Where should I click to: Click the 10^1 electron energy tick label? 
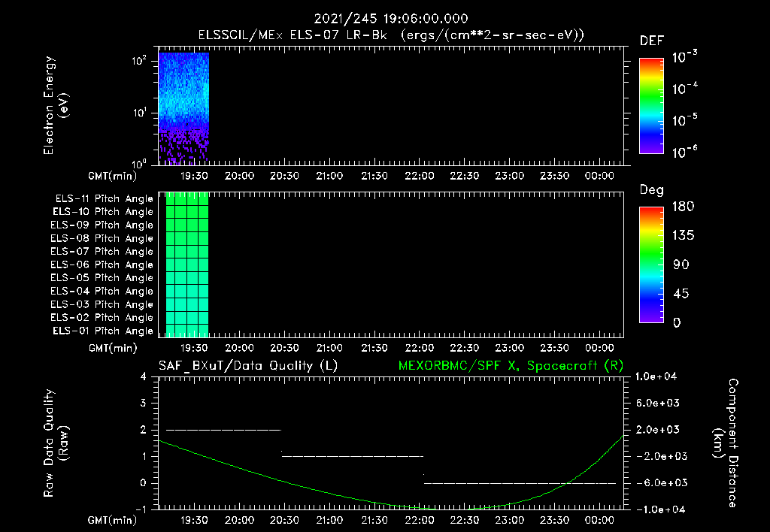click(x=139, y=113)
